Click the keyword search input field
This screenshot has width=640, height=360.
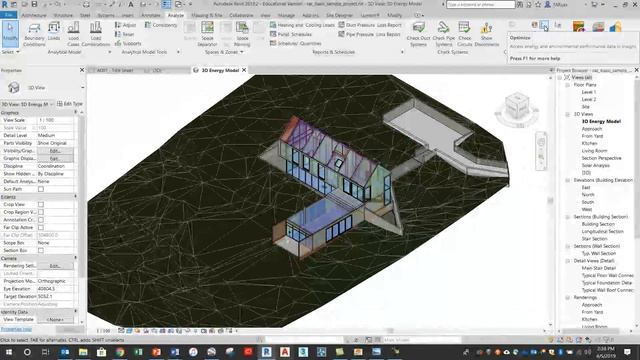[480, 4]
